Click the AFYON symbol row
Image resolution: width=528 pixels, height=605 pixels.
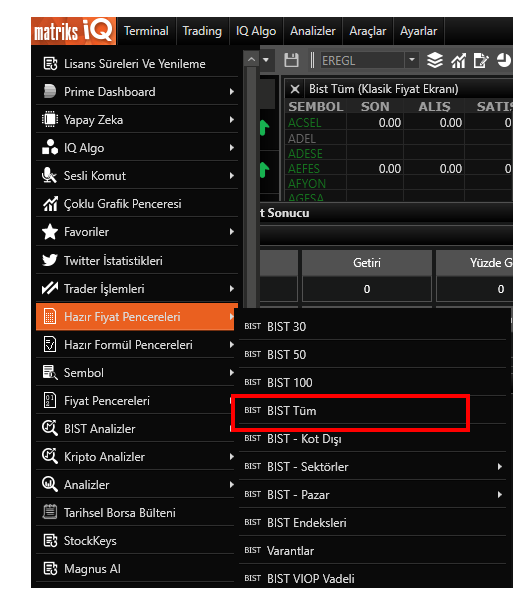click(399, 184)
